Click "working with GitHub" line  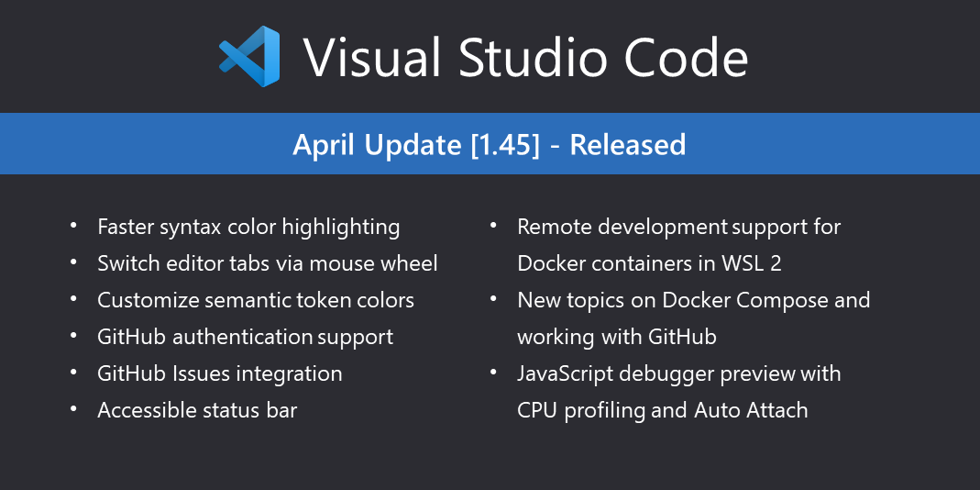coord(617,338)
